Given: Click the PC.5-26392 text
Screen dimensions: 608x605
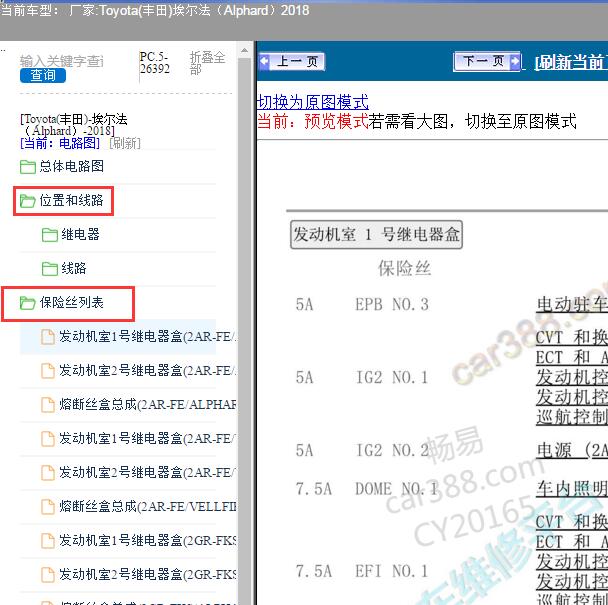Looking at the screenshot, I should tap(155, 63).
